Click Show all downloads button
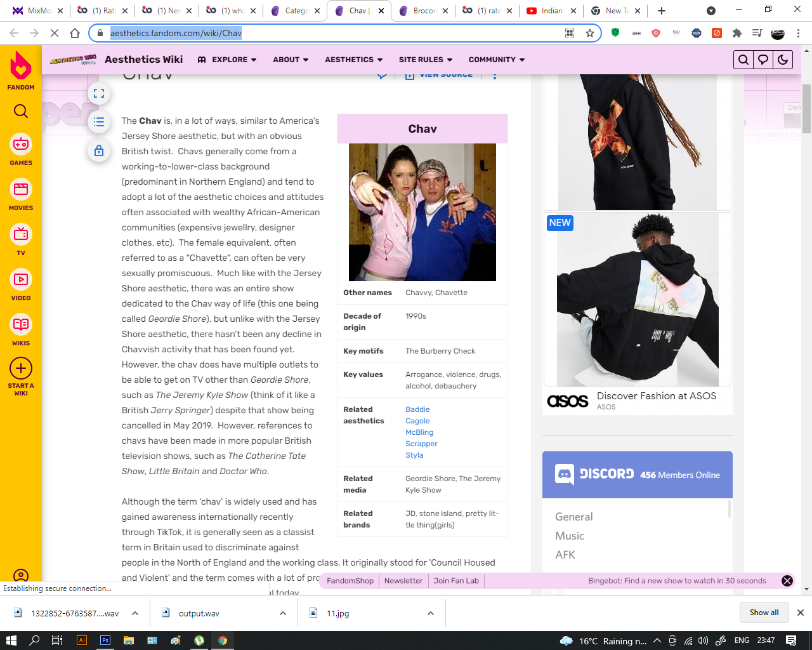Viewport: 812px width, 650px height. (764, 613)
